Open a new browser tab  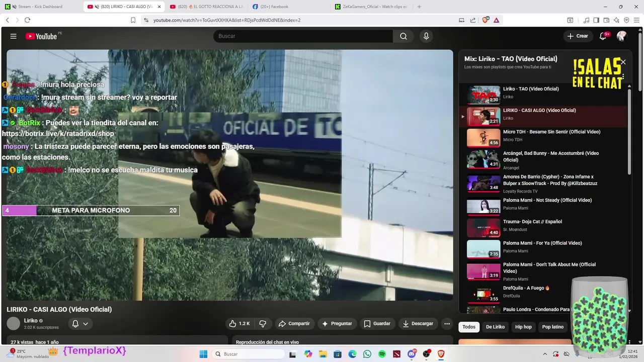coord(419,7)
